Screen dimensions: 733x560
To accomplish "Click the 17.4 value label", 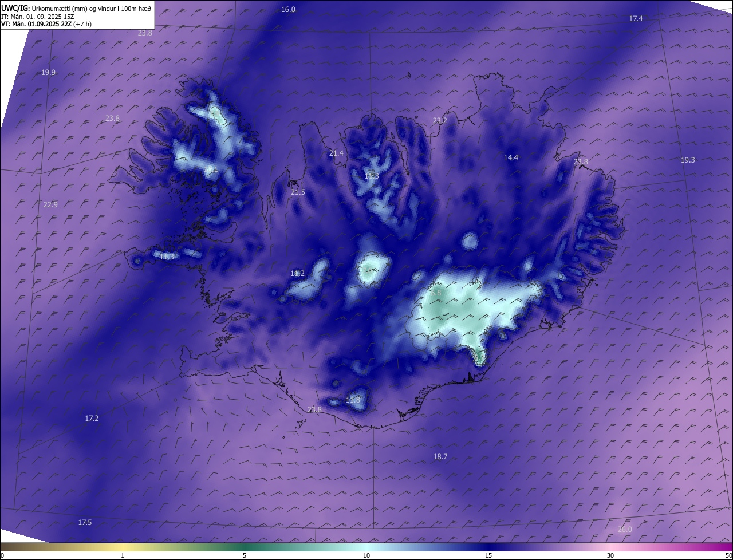I will tap(636, 19).
